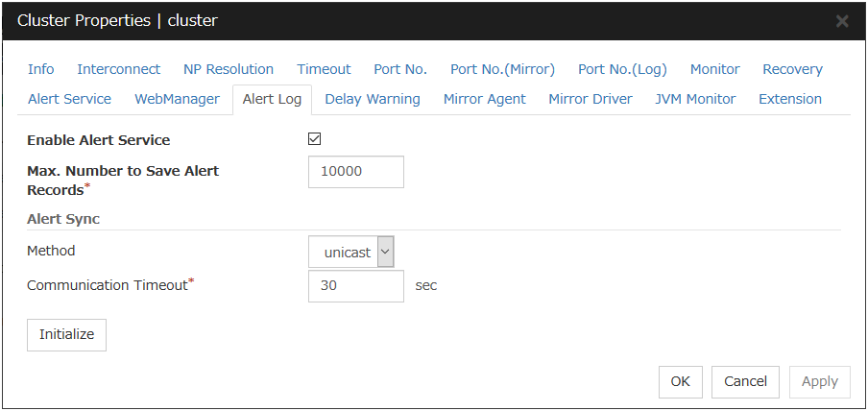Click the Apply button
This screenshot has width=868, height=411.
tap(819, 381)
